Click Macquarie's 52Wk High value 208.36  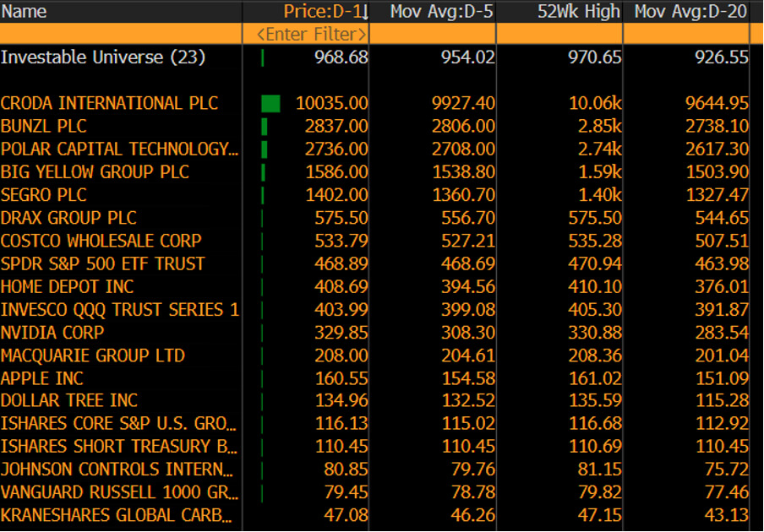point(595,356)
